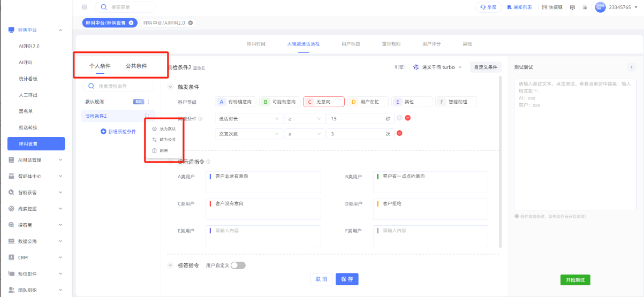Switch to the 公共条件 tab

pyautogui.click(x=136, y=66)
